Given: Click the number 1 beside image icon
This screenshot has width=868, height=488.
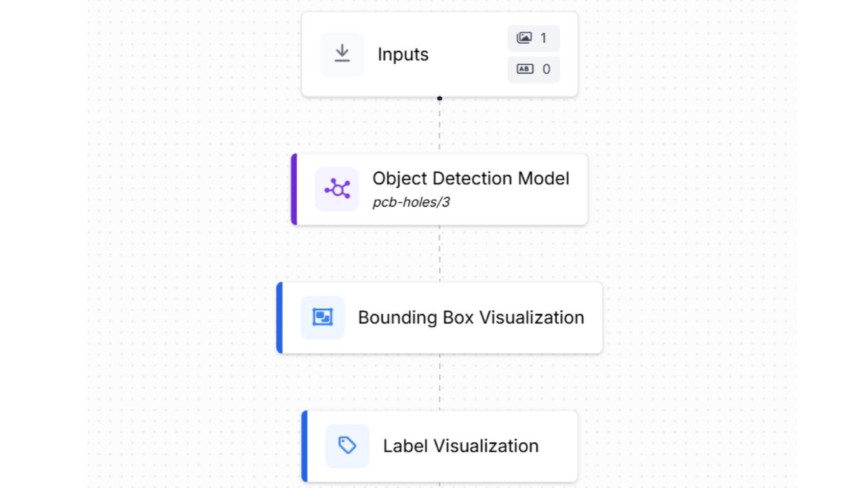Looking at the screenshot, I should (543, 38).
